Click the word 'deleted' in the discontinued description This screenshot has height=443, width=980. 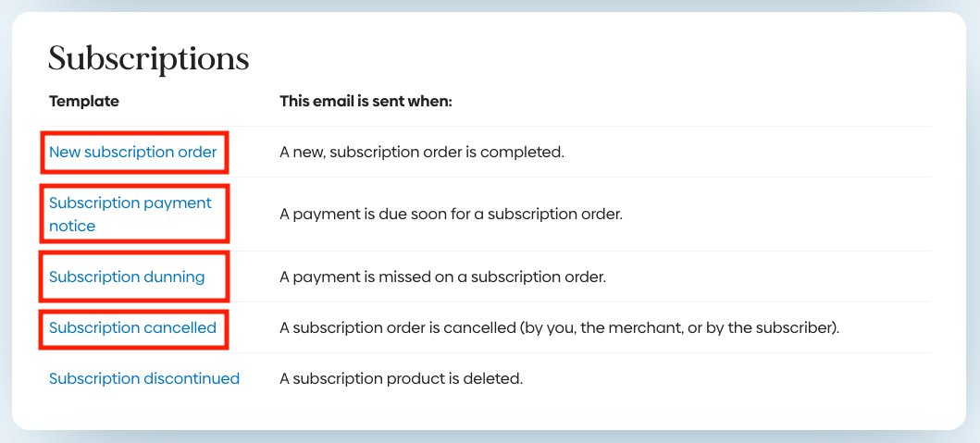click(x=495, y=378)
